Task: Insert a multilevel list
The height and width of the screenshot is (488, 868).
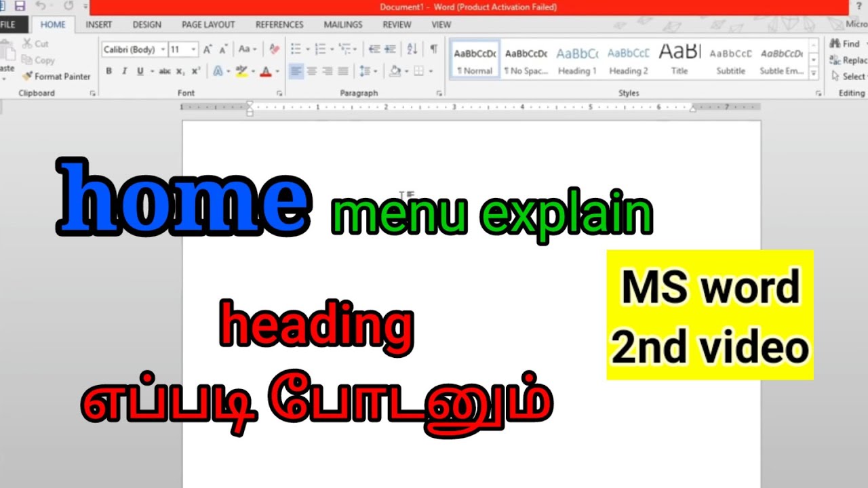Action: point(345,49)
